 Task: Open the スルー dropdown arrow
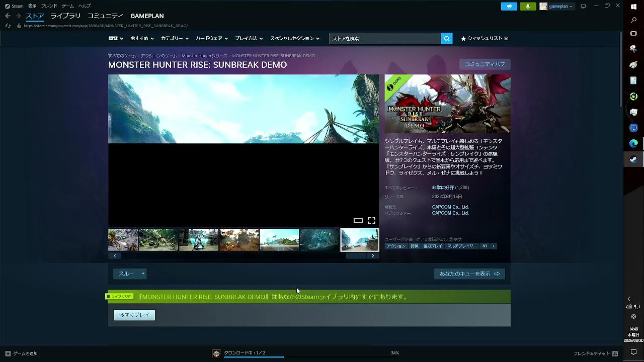(143, 274)
